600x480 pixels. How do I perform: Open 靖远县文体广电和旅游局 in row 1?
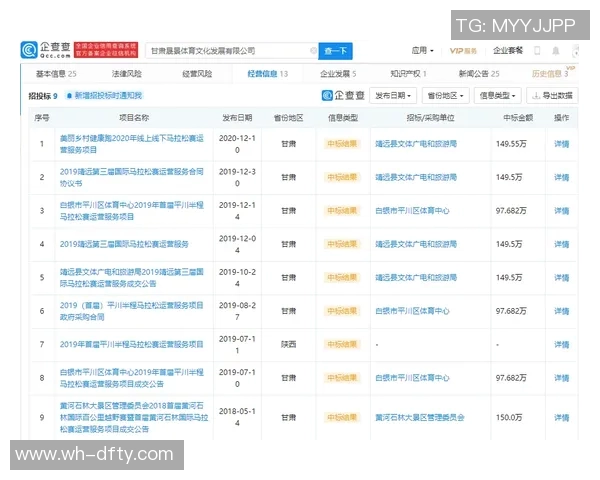(416, 144)
